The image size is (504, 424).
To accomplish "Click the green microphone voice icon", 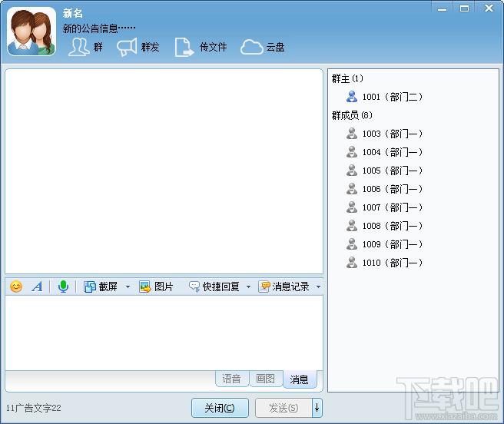I will (x=63, y=286).
